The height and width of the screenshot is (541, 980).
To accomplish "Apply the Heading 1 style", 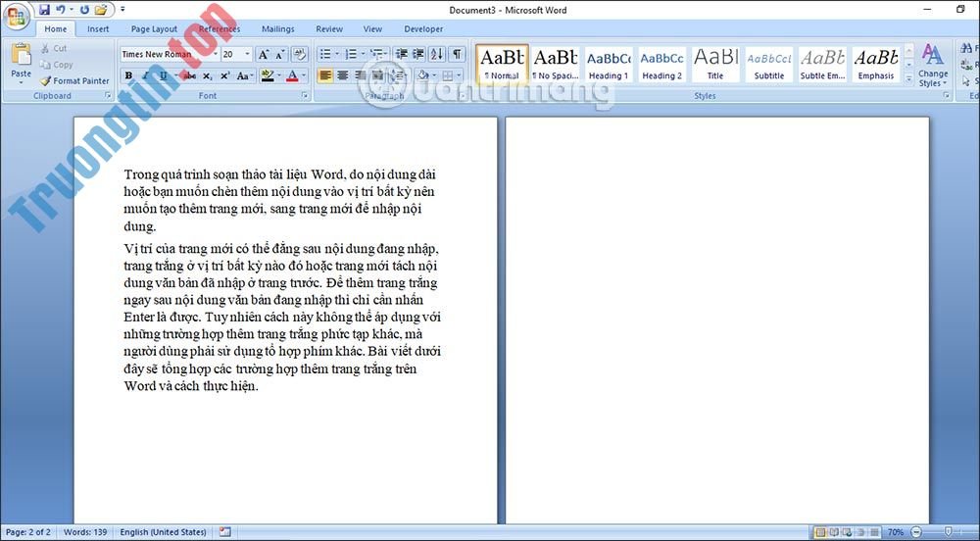I will [609, 64].
